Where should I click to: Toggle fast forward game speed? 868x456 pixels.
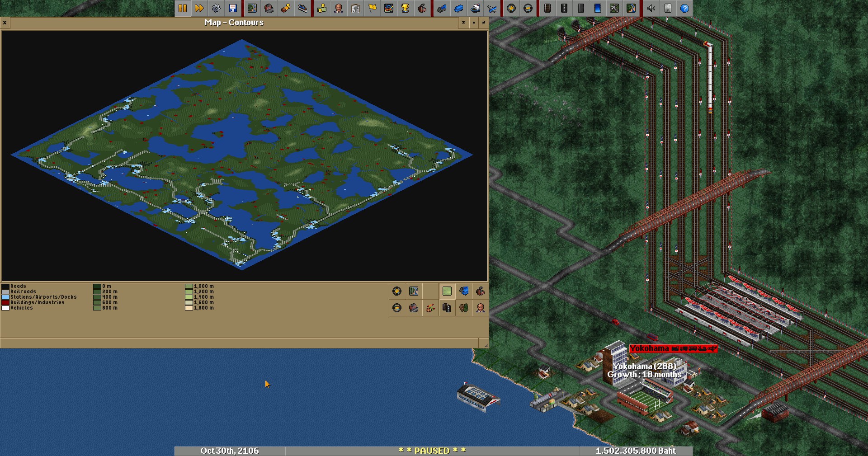tap(199, 8)
